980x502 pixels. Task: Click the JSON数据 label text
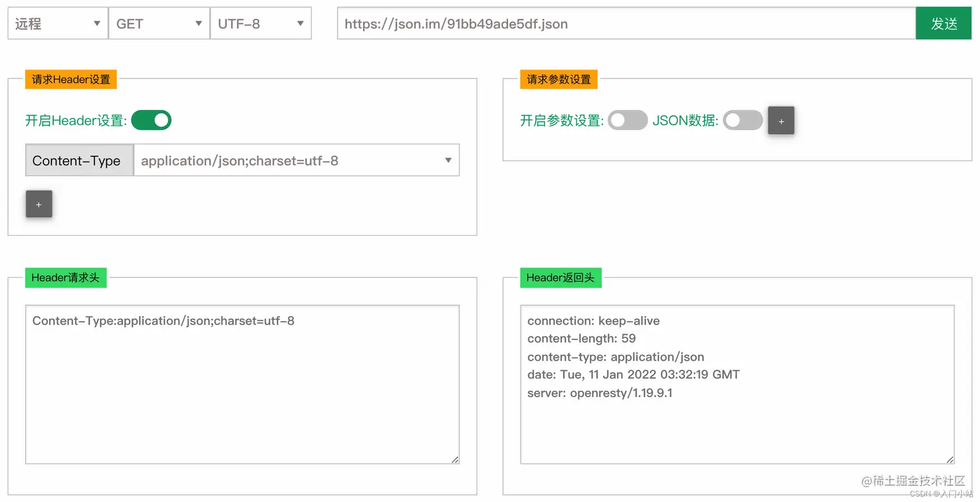pyautogui.click(x=686, y=120)
